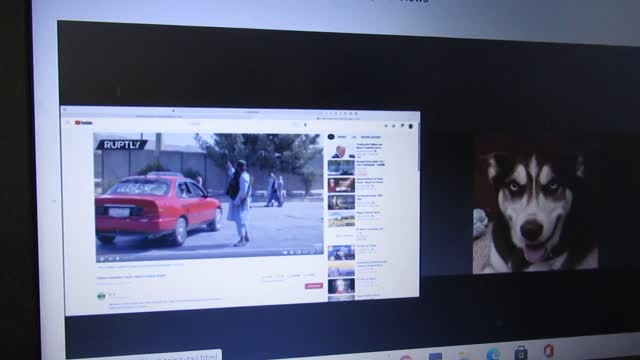
Task: Open Microsoft Edge from the taskbar
Action: [x=493, y=353]
